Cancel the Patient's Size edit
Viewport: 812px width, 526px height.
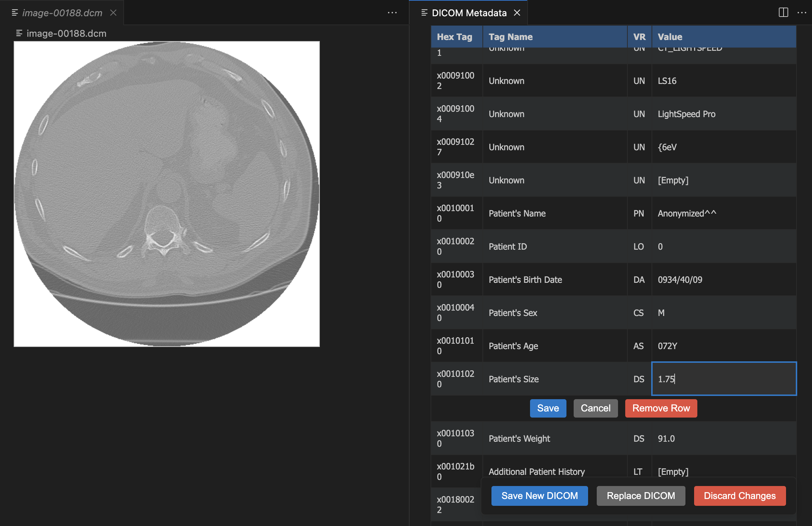[595, 408]
